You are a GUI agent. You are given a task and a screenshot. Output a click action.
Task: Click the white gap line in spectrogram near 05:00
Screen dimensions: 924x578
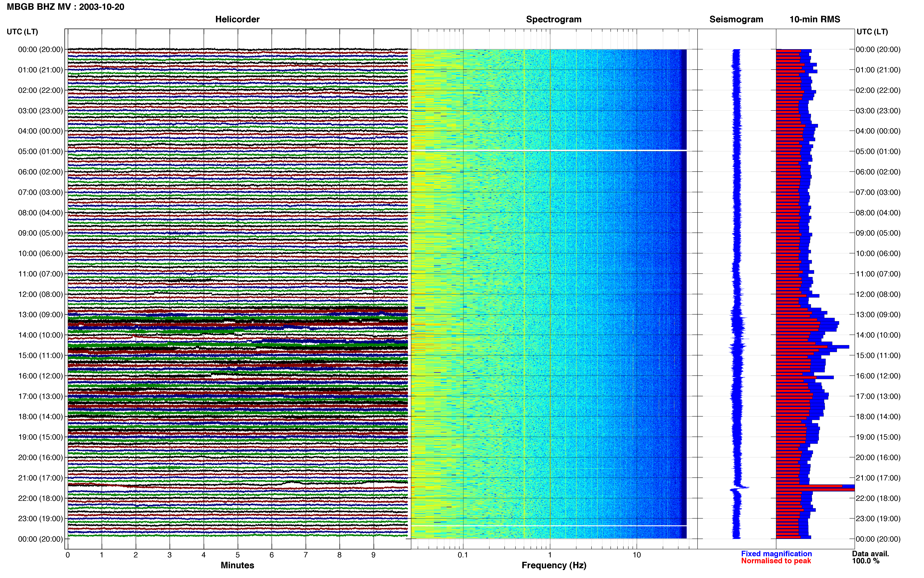(549, 150)
